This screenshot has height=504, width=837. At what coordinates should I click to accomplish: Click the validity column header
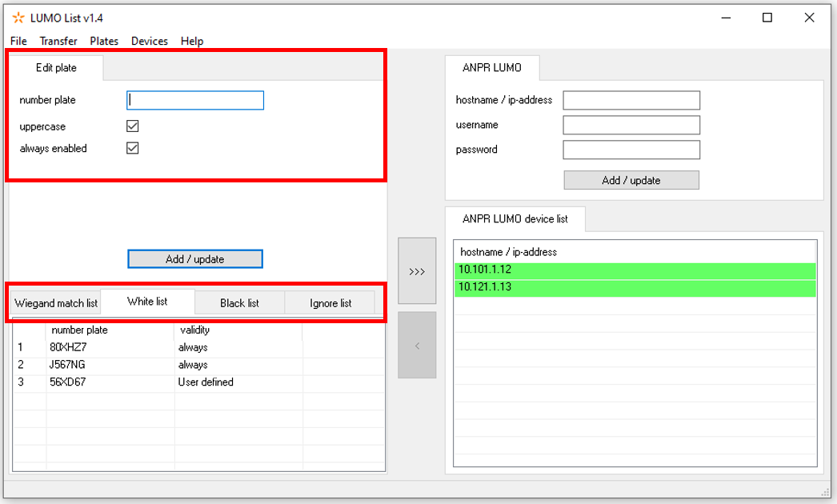click(x=238, y=330)
